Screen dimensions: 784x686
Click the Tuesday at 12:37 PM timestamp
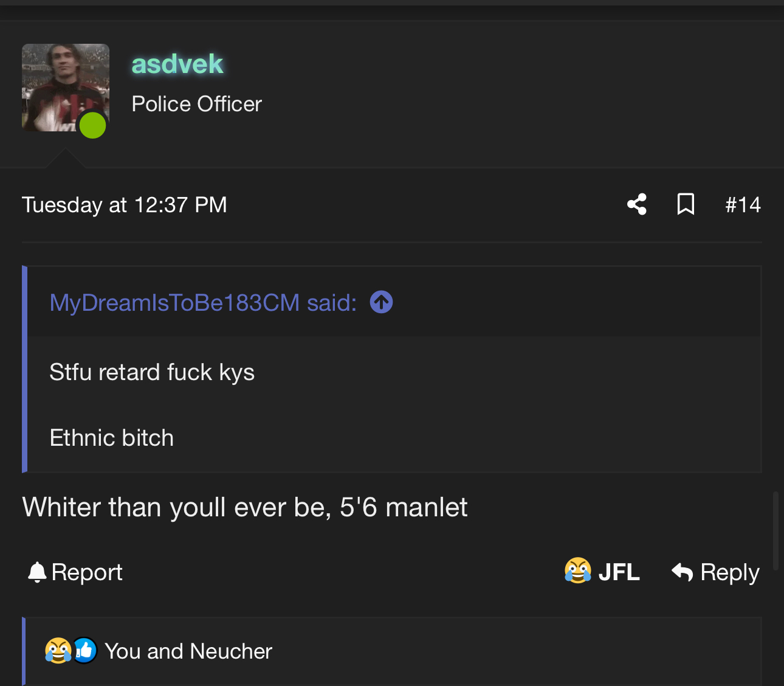coord(125,205)
